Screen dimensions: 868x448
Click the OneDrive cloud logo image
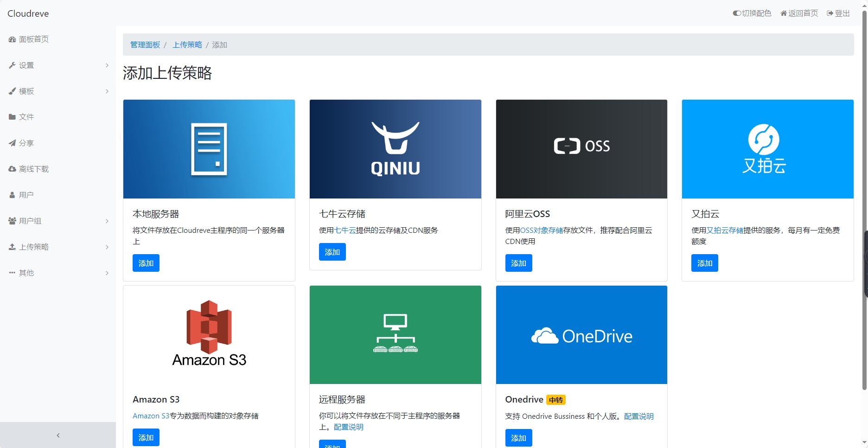click(581, 335)
